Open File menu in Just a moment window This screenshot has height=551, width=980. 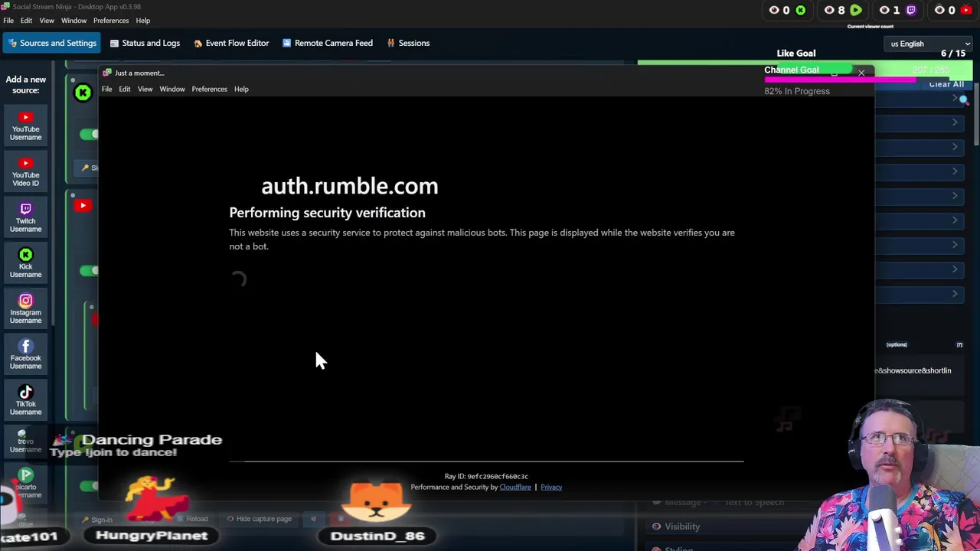[x=107, y=89]
